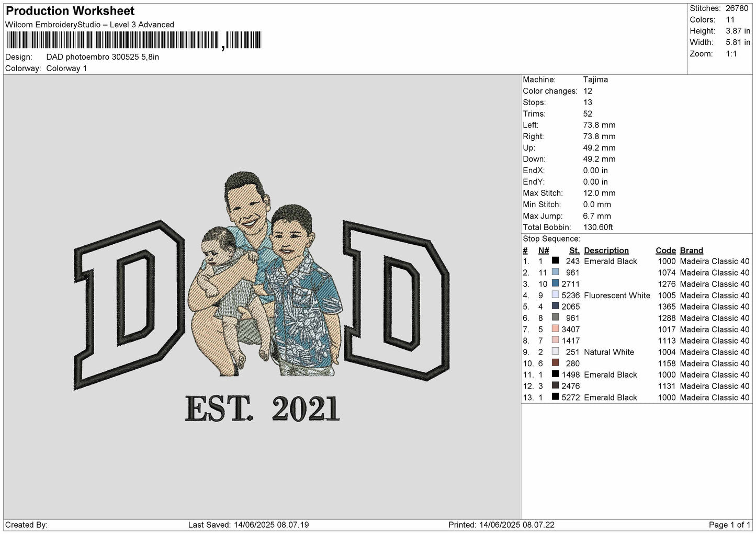Click 'Last Saved: 14/06/2025 08.07.19' footer
Image resolution: width=756 pixels, height=534 pixels.
pyautogui.click(x=249, y=525)
